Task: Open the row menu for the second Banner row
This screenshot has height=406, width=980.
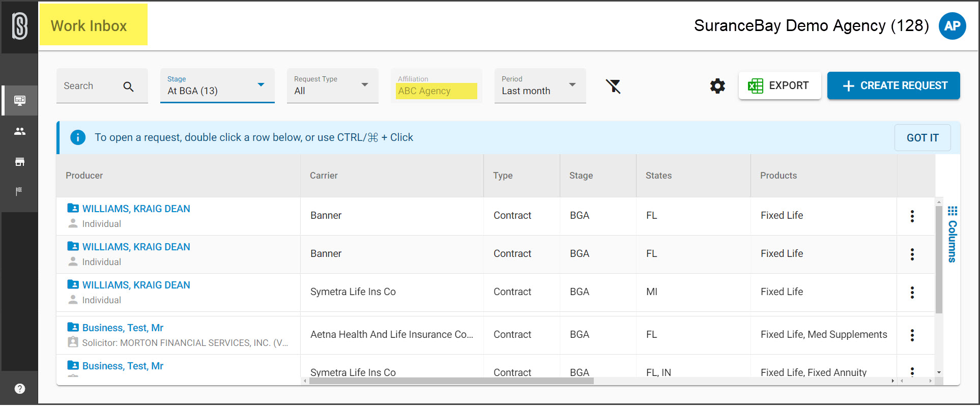Action: (912, 254)
